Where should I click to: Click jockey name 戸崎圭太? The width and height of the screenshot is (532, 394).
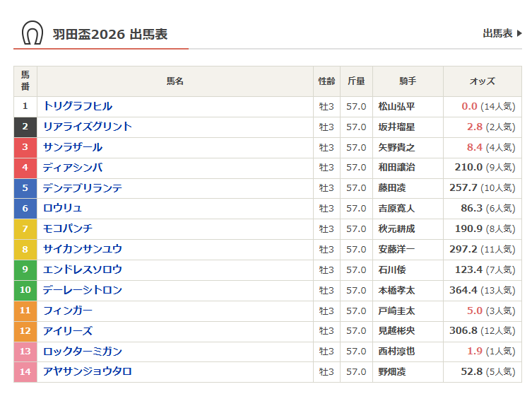(396, 311)
